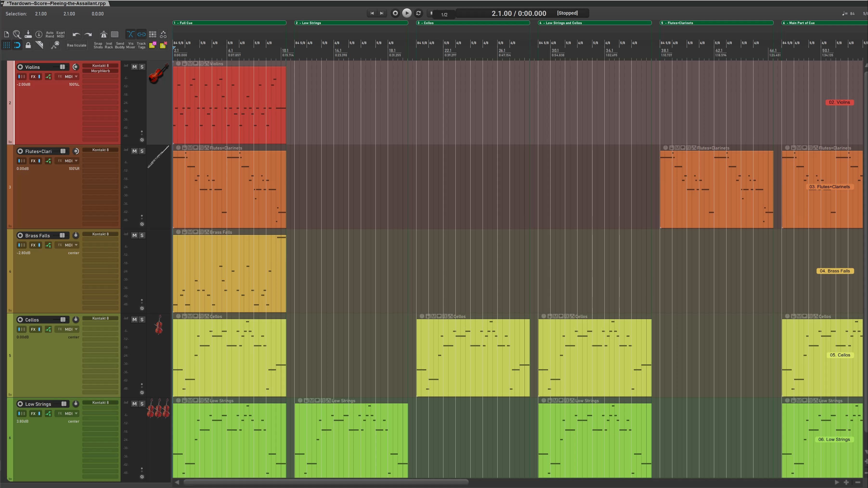Open the project info icon
Screen dimensions: 868x488
pos(39,34)
